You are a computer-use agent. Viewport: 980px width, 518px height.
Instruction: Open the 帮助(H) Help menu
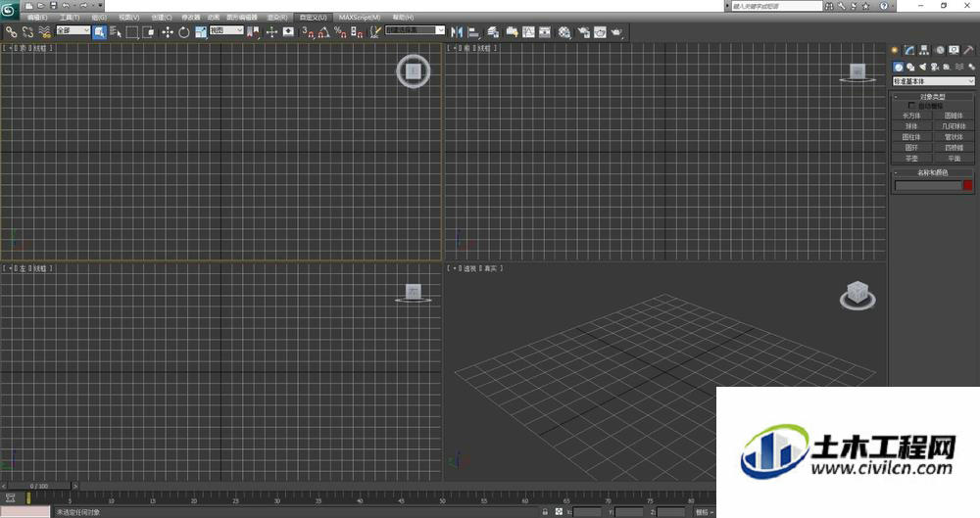403,18
